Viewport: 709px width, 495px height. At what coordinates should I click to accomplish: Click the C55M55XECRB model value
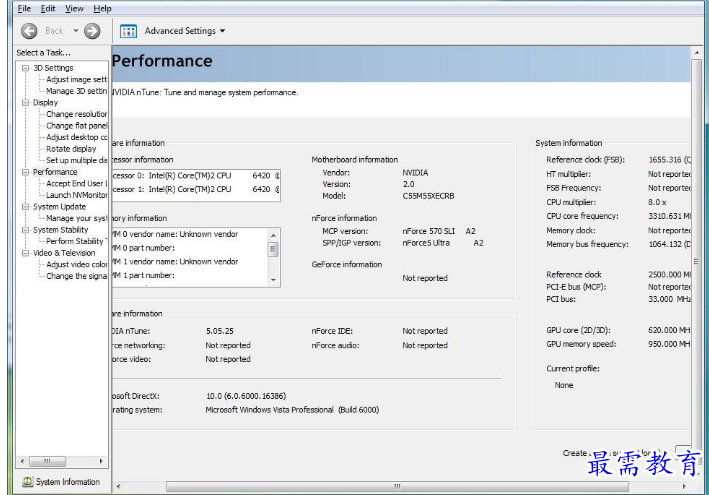(x=428, y=196)
